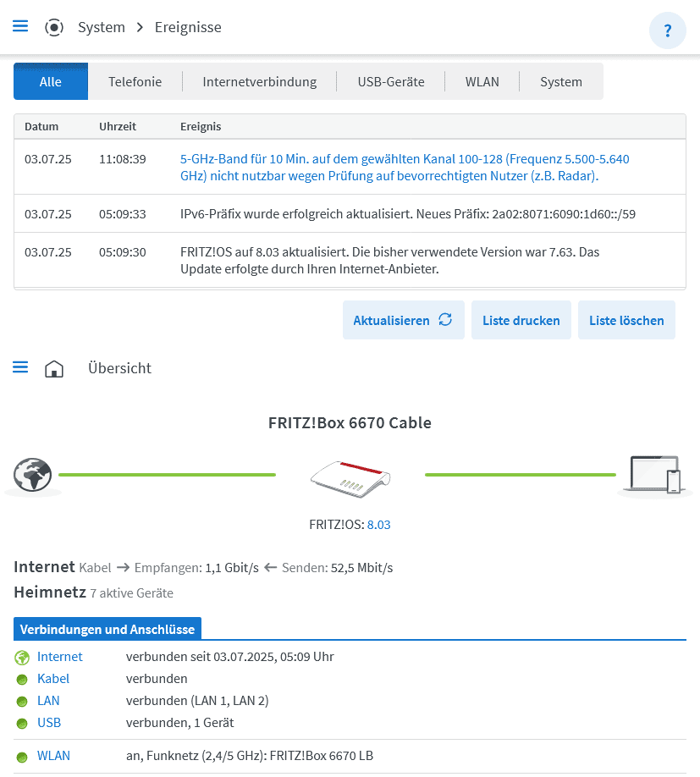Click 'verbunden seit 03.07.2025, 05:09 Uhr' status
Screen dimensions: 700x777
coord(230,657)
